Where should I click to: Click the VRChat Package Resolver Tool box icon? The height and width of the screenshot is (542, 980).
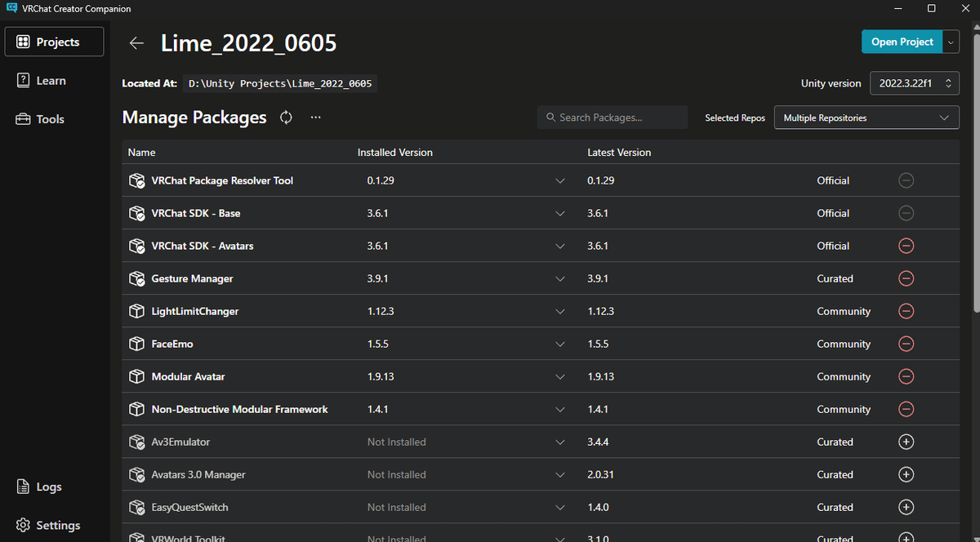coord(137,180)
